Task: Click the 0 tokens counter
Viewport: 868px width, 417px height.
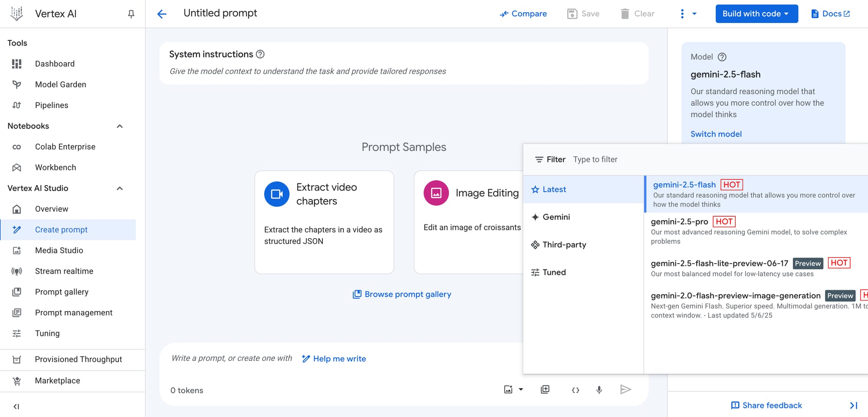Action: tap(187, 391)
